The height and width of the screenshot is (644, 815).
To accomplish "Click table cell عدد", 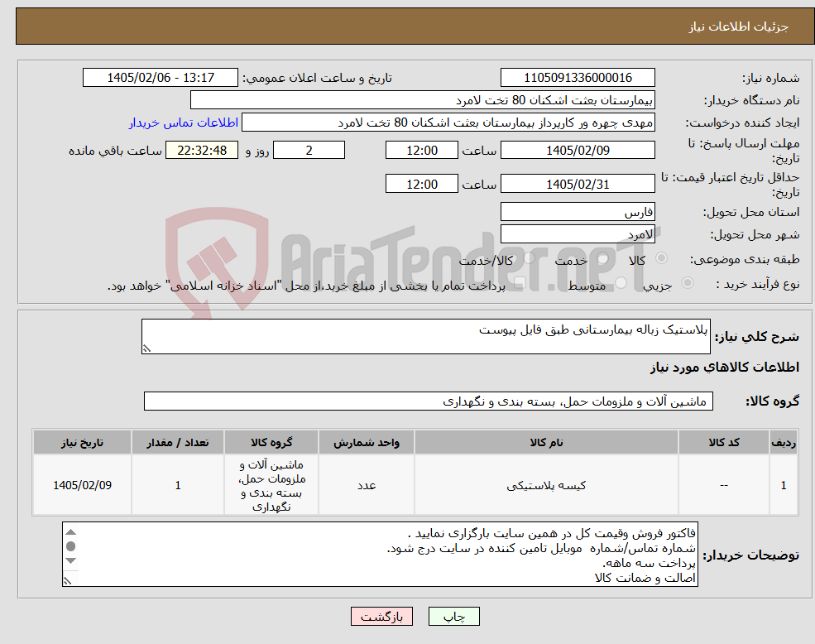I will coord(366,485).
